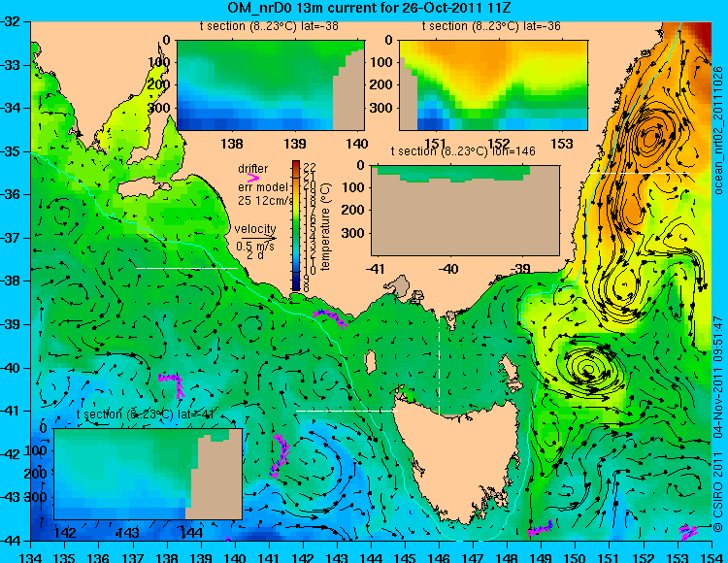Image resolution: width=728 pixels, height=563 pixels.
Task: Click the velocity scale arrow in the legend
Action: [258, 238]
